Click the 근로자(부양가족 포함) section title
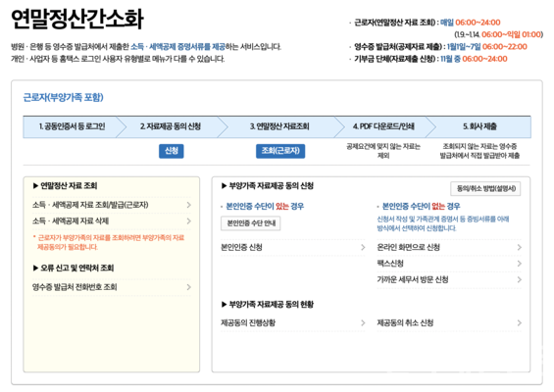The image size is (554, 392). pyautogui.click(x=63, y=97)
